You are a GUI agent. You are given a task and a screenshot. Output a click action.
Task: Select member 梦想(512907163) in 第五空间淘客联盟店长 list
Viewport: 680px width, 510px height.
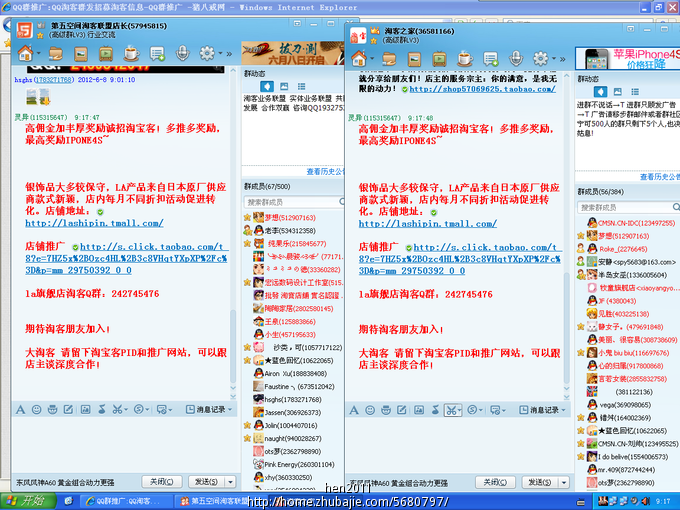291,218
